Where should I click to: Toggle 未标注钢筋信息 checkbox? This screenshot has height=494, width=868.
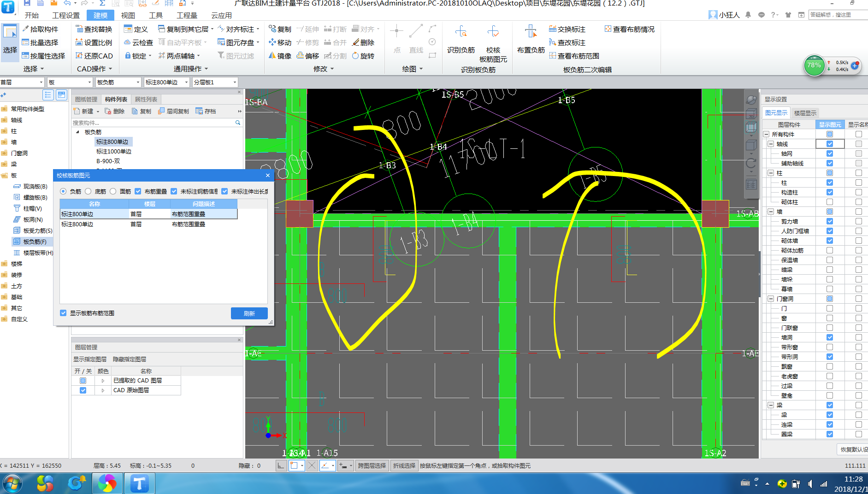(174, 191)
